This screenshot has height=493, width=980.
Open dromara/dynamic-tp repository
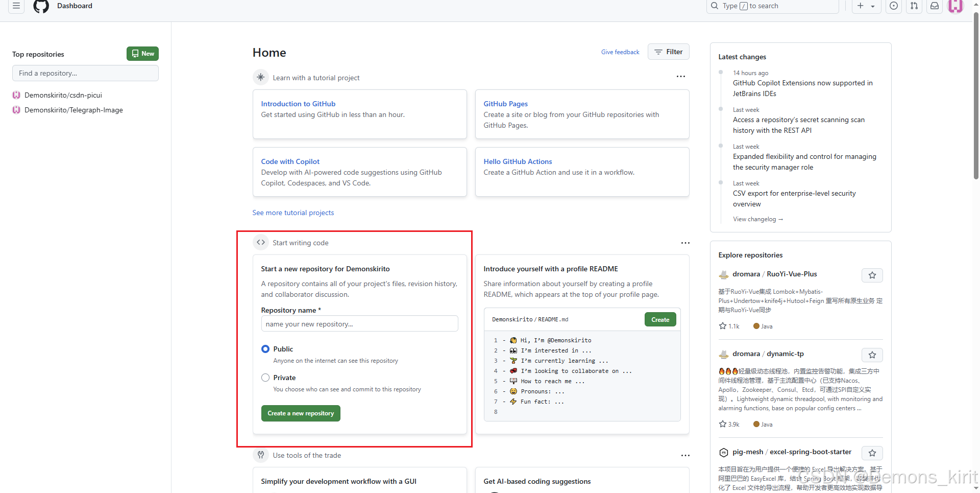(768, 354)
